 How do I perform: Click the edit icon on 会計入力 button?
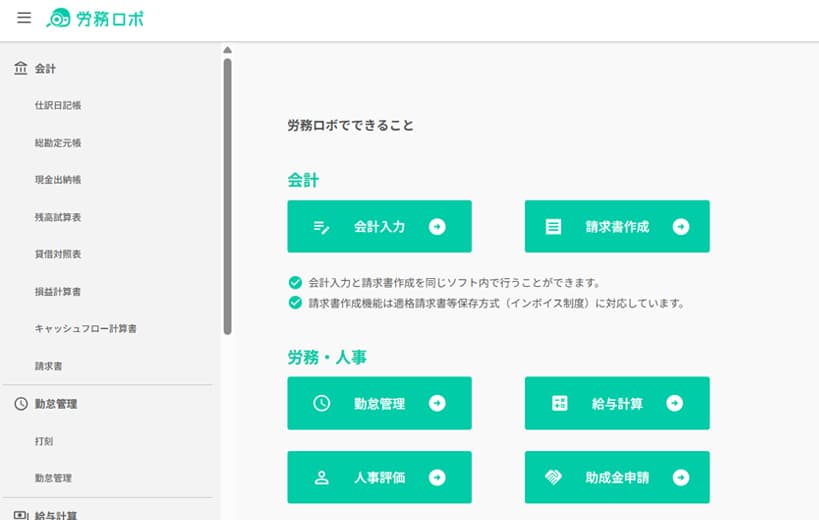click(321, 227)
